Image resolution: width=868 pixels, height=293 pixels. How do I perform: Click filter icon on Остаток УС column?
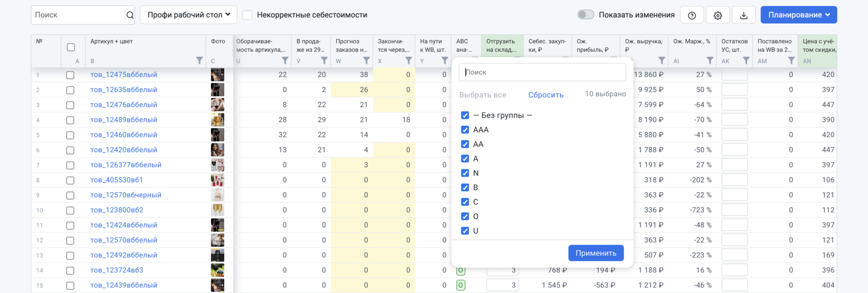click(746, 61)
